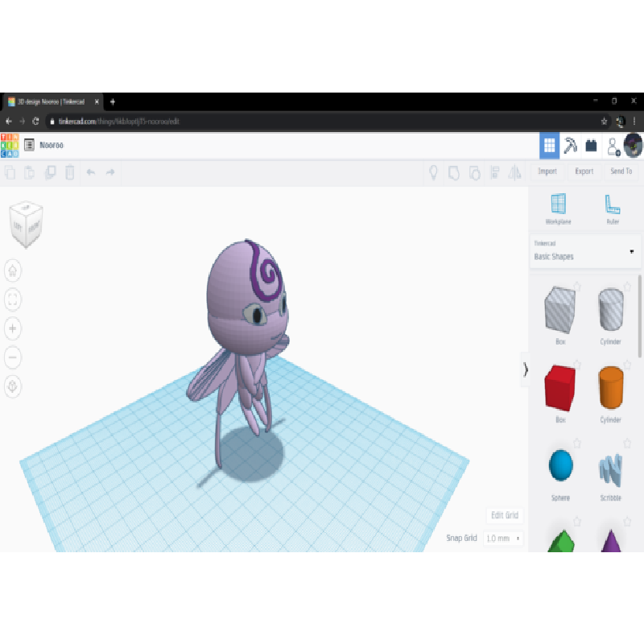Favorite the red Box with its star
The height and width of the screenshot is (644, 644).
577,365
